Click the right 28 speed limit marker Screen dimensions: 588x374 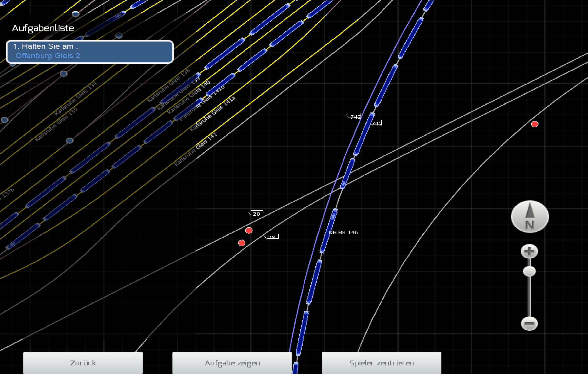(271, 236)
